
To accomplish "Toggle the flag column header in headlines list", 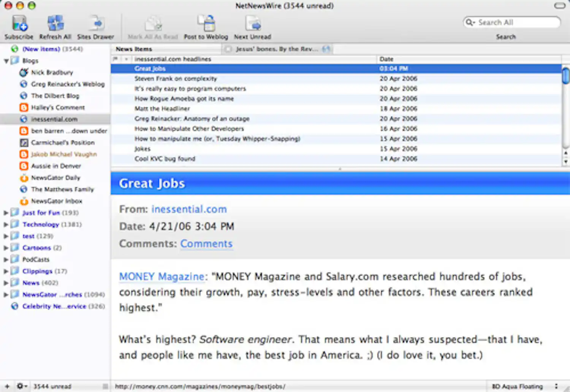I will coord(116,59).
